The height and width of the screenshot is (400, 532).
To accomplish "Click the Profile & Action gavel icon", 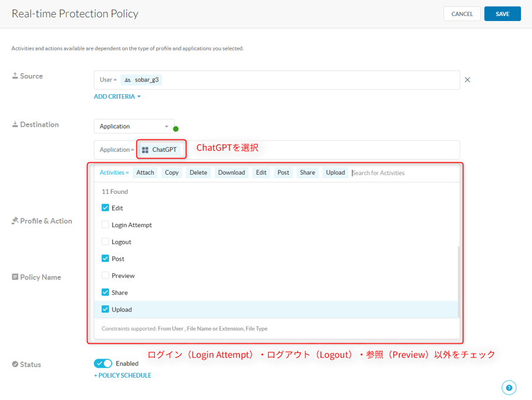I will [x=15, y=221].
